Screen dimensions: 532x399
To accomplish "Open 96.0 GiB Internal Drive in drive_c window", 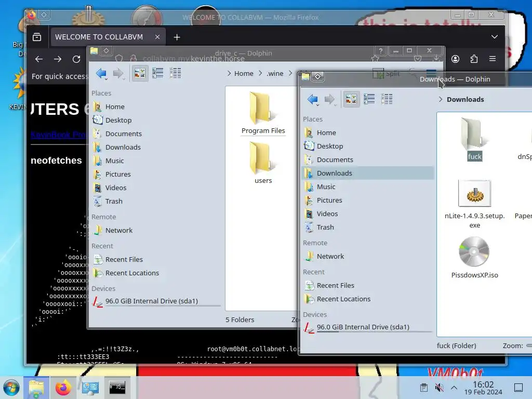I will 156,301.
